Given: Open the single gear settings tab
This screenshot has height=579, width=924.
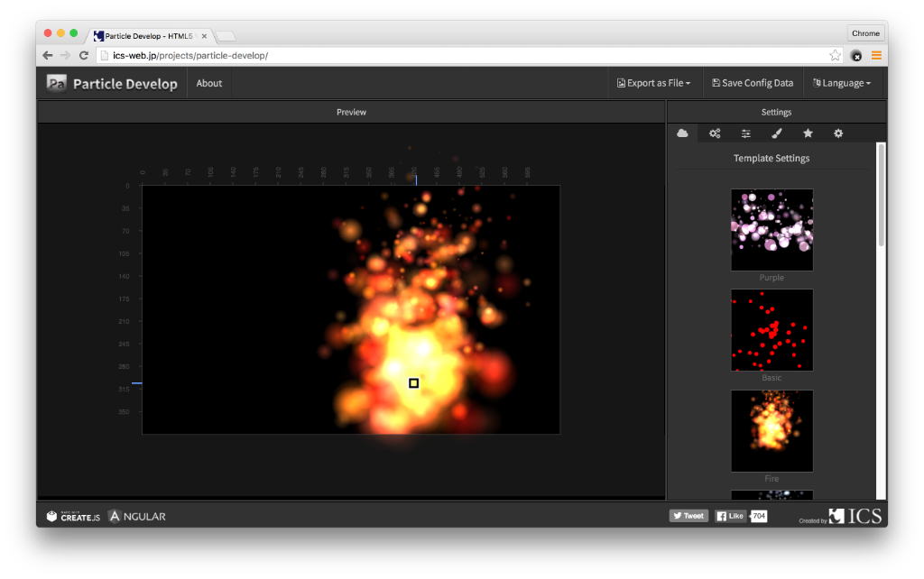Looking at the screenshot, I should pos(838,133).
